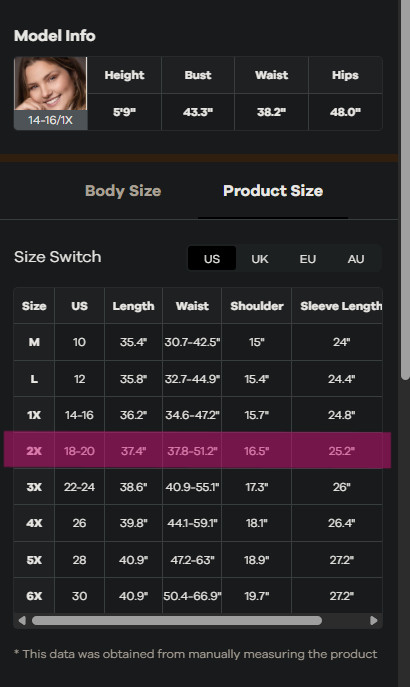Click the vertical page scrollbar on the right

tap(405, 189)
